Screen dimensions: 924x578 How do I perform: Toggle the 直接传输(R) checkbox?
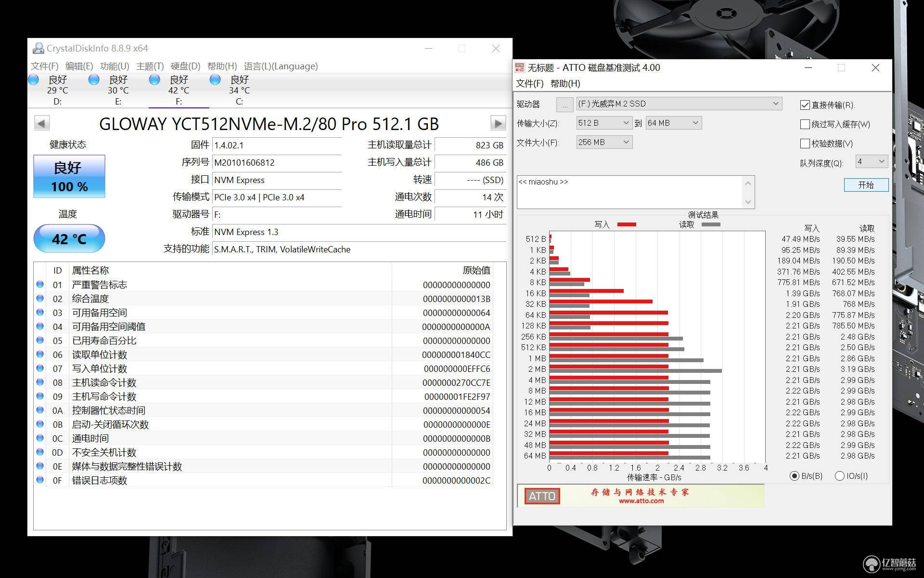pyautogui.click(x=805, y=105)
